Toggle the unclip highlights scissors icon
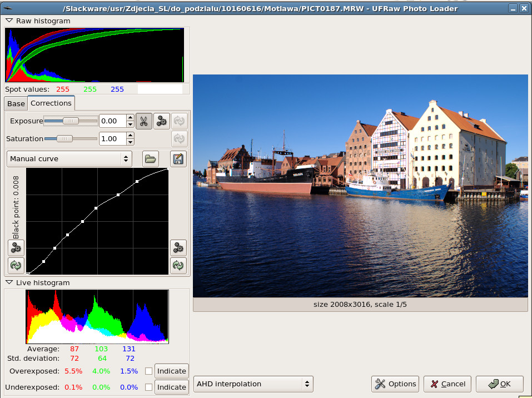The image size is (532, 398). click(x=144, y=121)
